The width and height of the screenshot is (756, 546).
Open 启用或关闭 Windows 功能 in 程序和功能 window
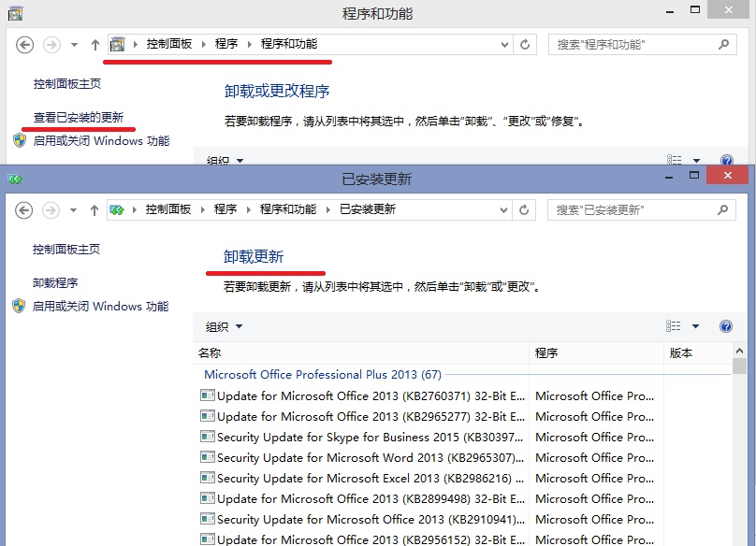click(x=101, y=141)
